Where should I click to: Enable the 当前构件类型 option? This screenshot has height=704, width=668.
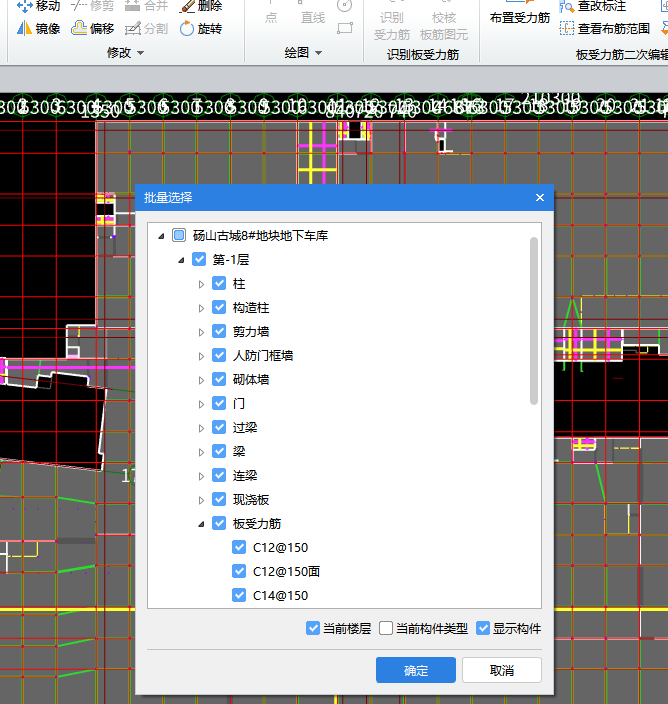386,628
